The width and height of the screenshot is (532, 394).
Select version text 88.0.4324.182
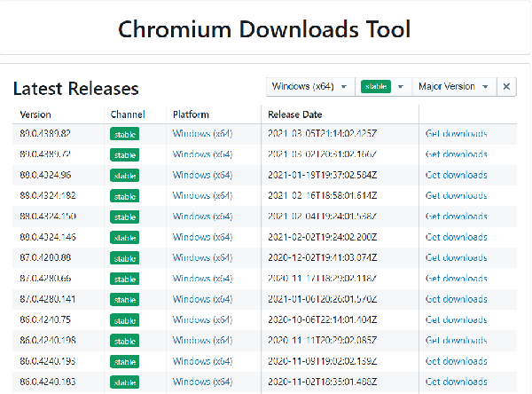pos(48,195)
